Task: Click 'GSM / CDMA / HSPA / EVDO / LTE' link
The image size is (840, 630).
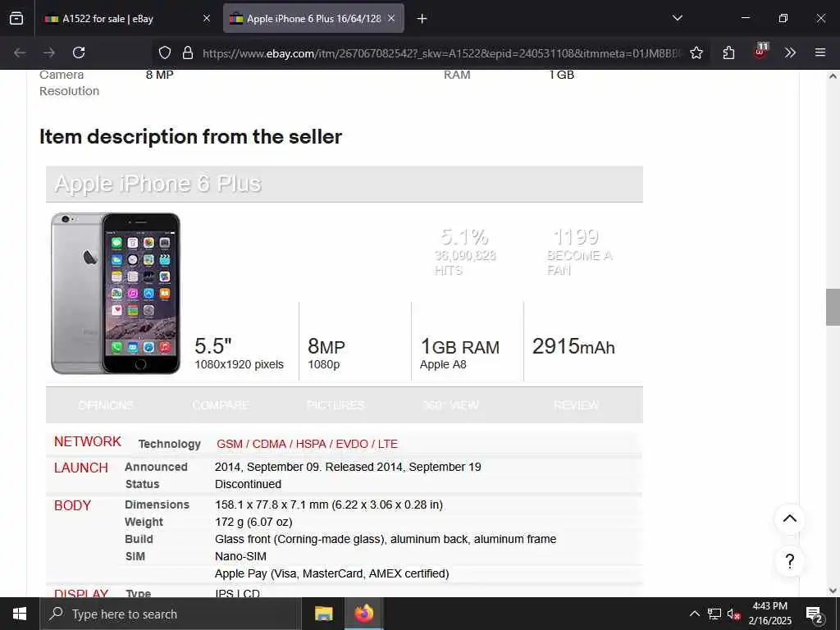Action: 307,444
